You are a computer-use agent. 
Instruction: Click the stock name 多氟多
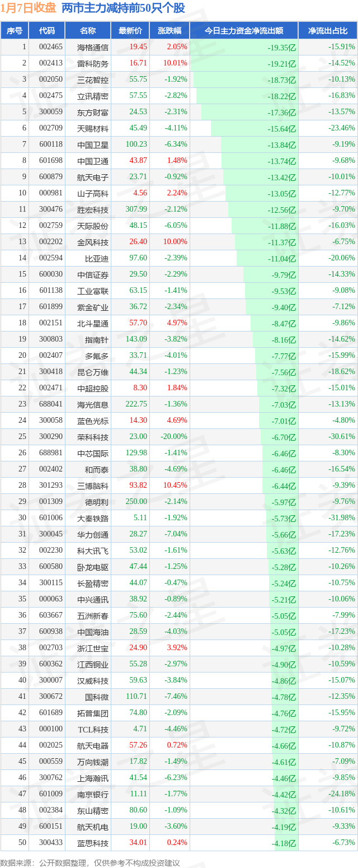click(97, 356)
